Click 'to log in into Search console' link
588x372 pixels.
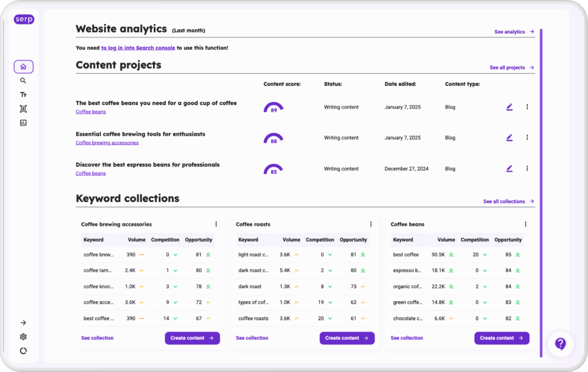138,48
